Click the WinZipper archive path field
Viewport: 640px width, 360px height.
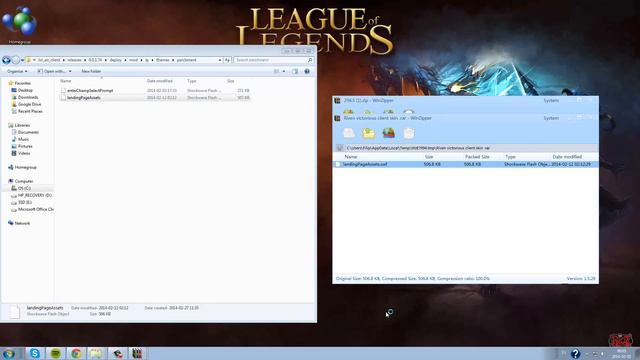(471, 148)
